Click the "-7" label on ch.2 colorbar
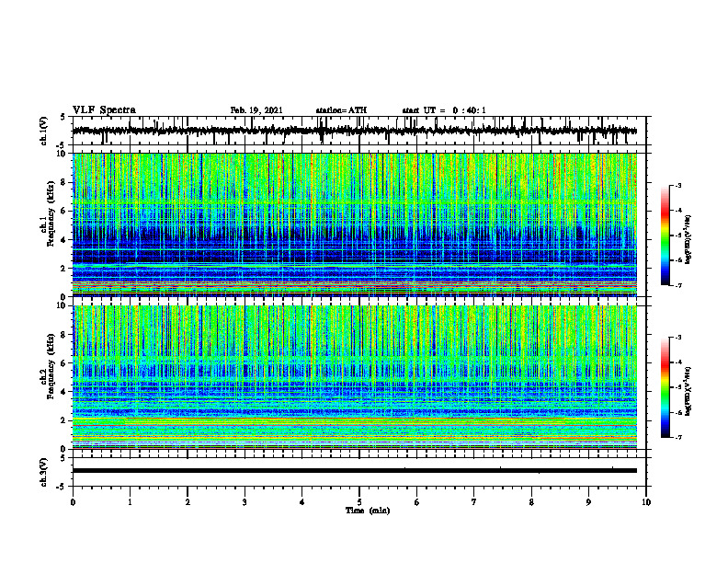 [x=678, y=438]
